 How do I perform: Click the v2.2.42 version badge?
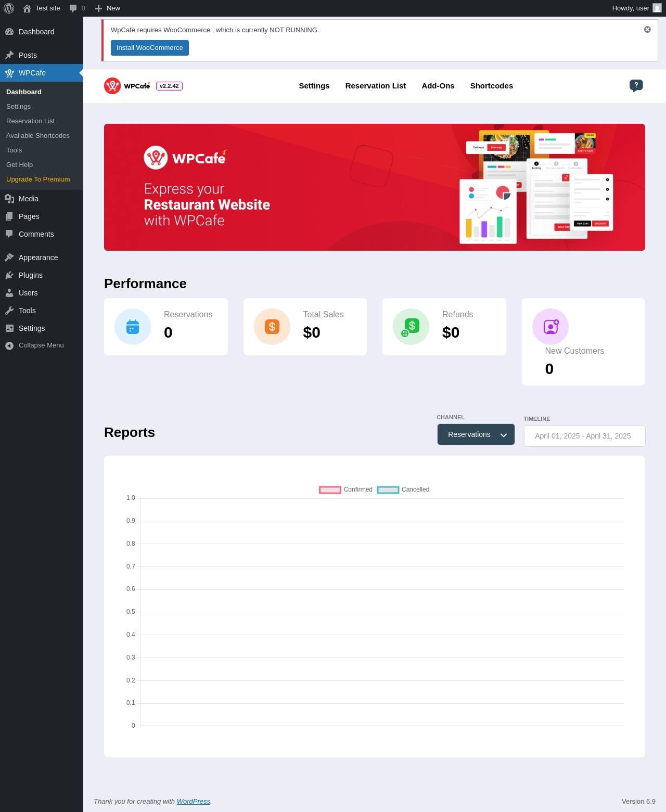click(169, 86)
